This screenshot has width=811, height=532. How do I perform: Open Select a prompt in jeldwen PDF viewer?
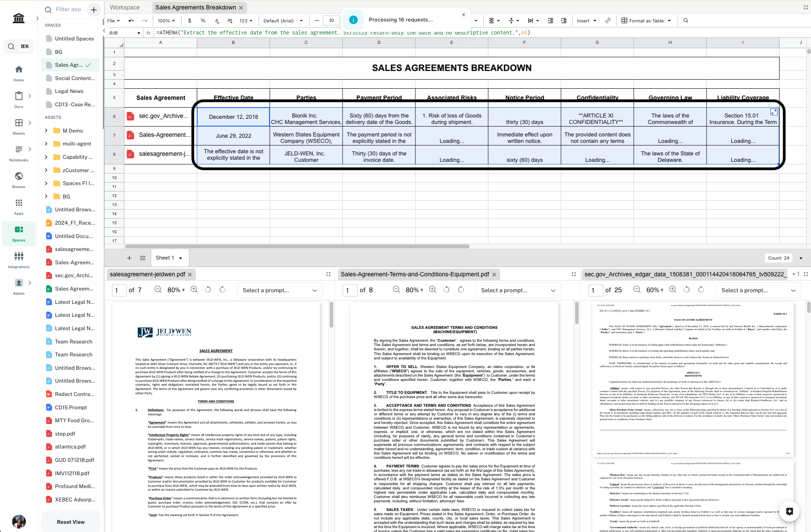click(279, 291)
